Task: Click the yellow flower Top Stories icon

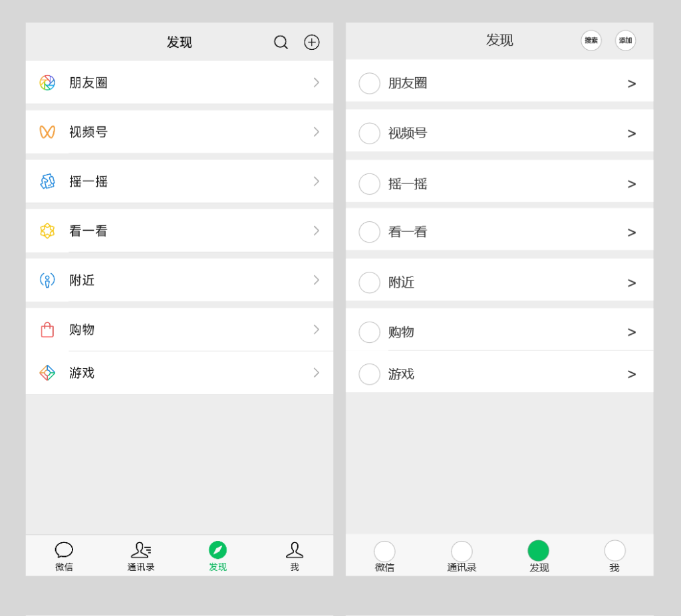Action: point(47,231)
